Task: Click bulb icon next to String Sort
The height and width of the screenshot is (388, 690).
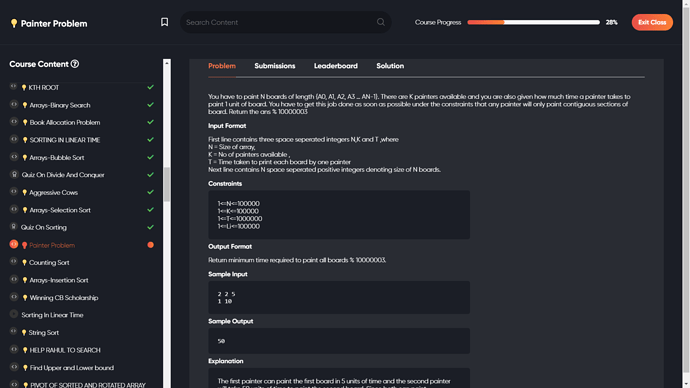Action: [x=24, y=333]
